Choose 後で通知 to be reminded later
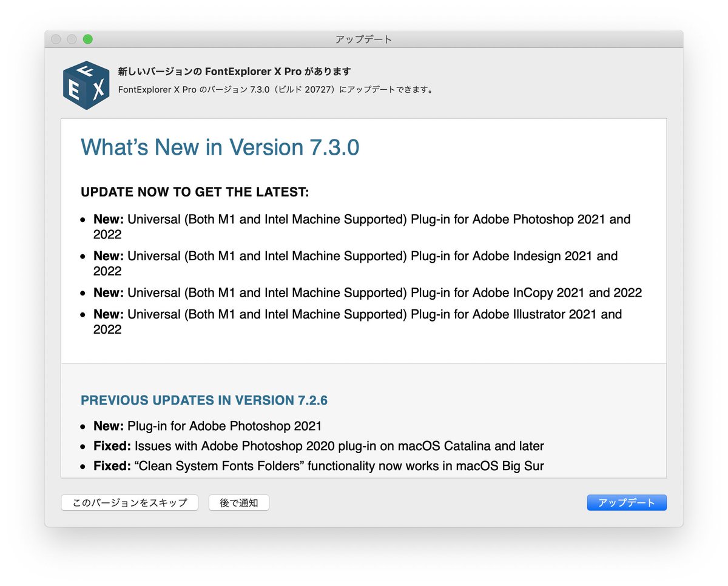 239,503
